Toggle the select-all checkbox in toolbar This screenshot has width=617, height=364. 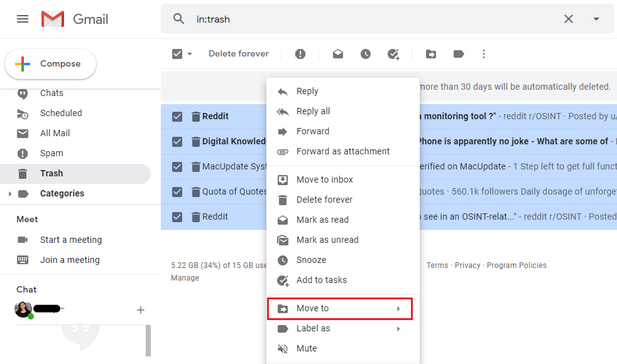coord(177,54)
